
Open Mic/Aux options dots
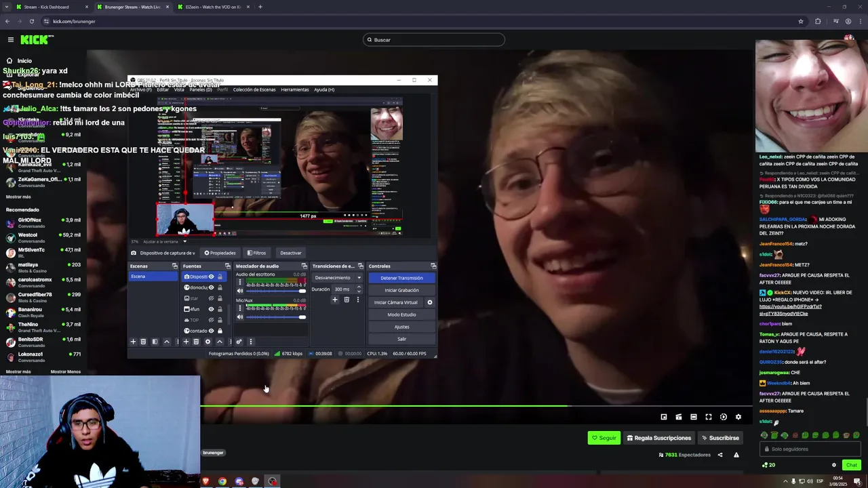pyautogui.click(x=239, y=308)
